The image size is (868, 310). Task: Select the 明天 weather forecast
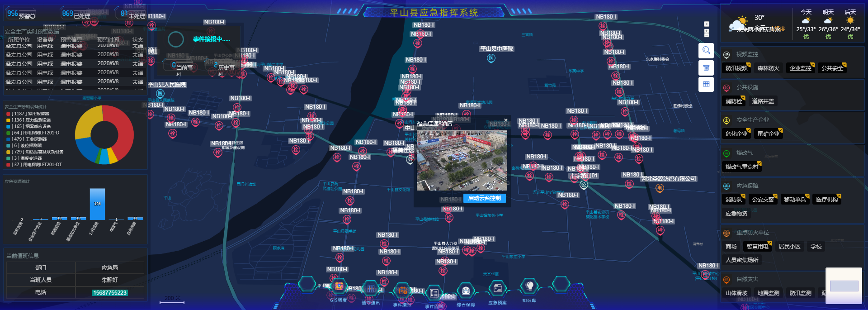point(828,24)
